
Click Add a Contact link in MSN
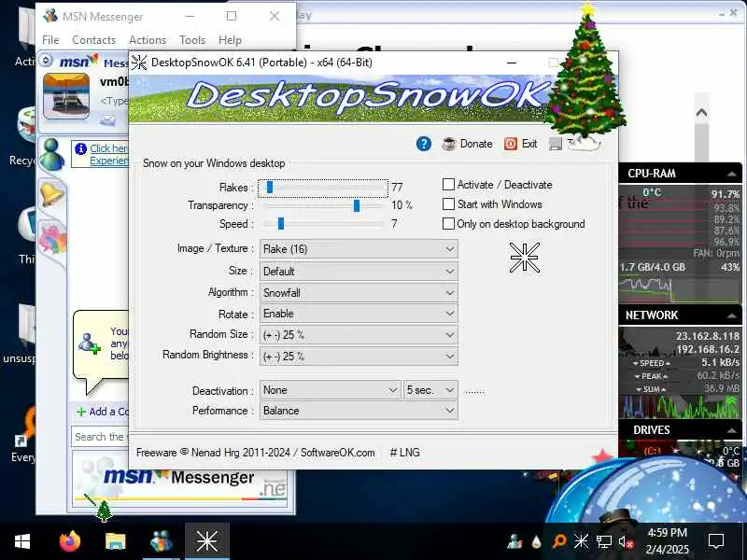click(108, 412)
